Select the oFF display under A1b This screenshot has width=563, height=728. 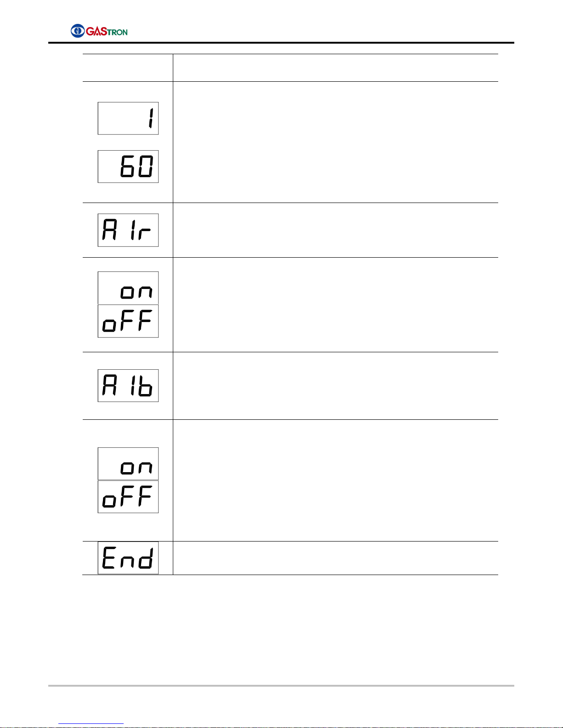128,497
